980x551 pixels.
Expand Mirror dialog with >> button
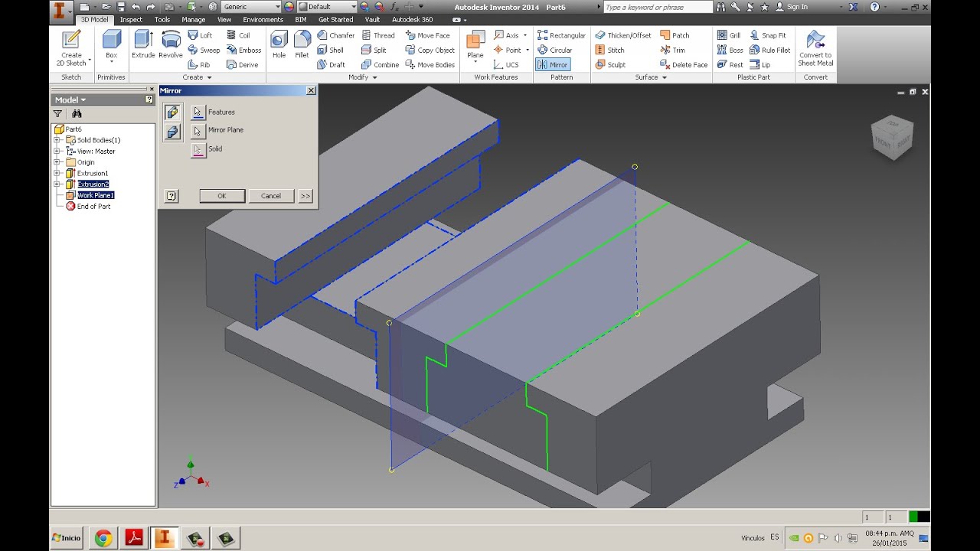305,196
